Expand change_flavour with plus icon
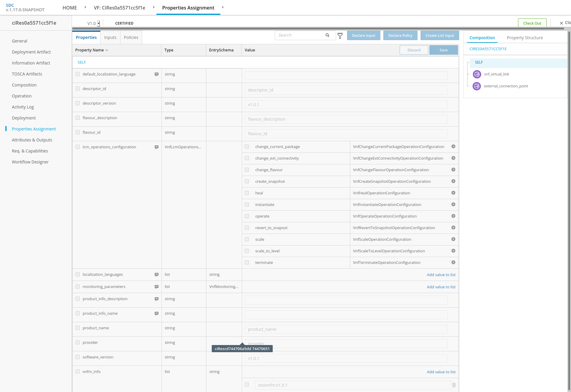Screen dimensions: 571x392 pos(453,170)
